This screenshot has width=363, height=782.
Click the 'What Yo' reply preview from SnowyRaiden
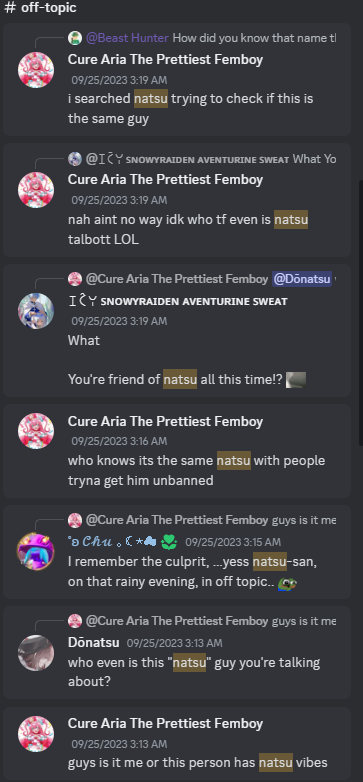[314, 159]
